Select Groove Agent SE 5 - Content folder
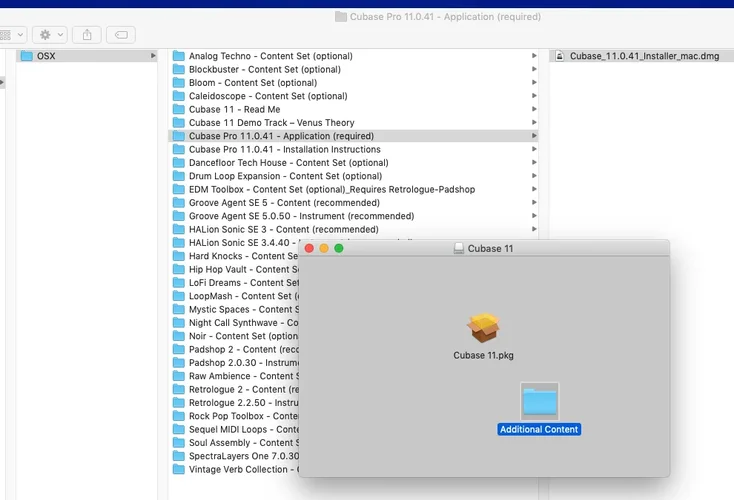 coord(353,203)
